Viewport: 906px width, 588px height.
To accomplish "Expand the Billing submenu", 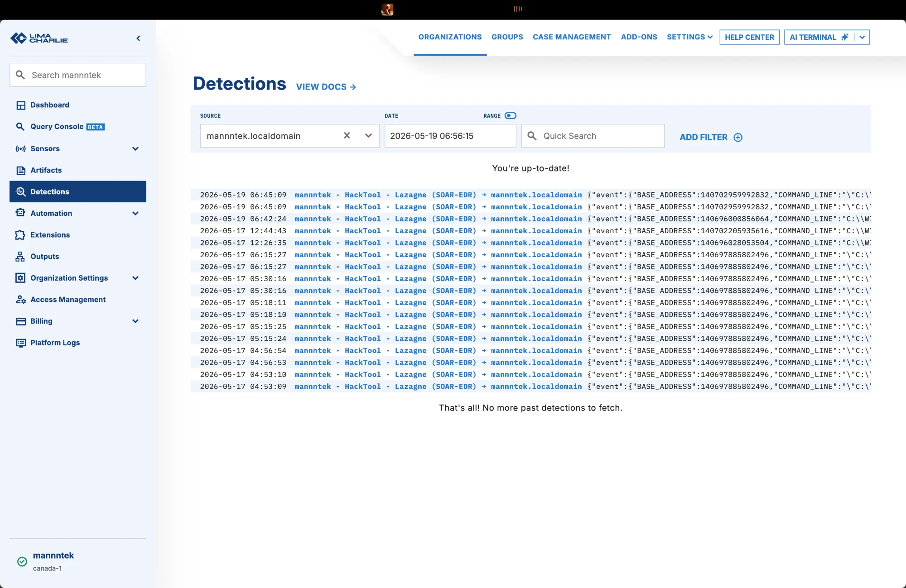I will point(135,321).
